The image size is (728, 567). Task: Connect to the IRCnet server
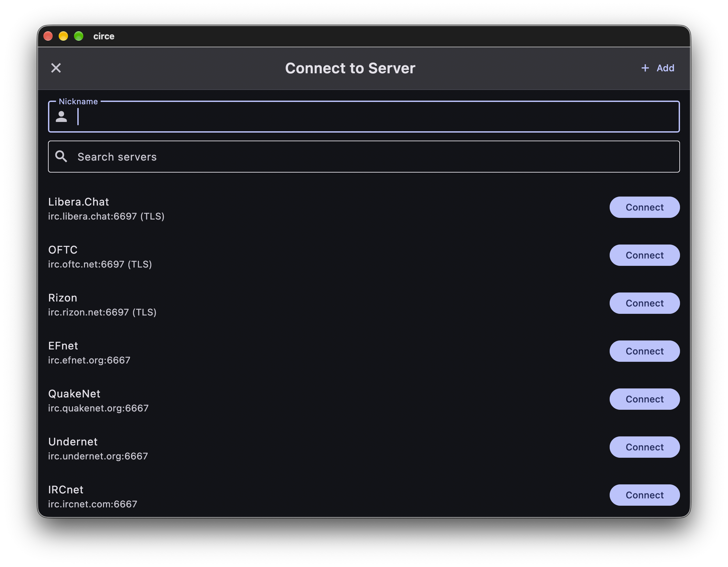pyautogui.click(x=644, y=495)
